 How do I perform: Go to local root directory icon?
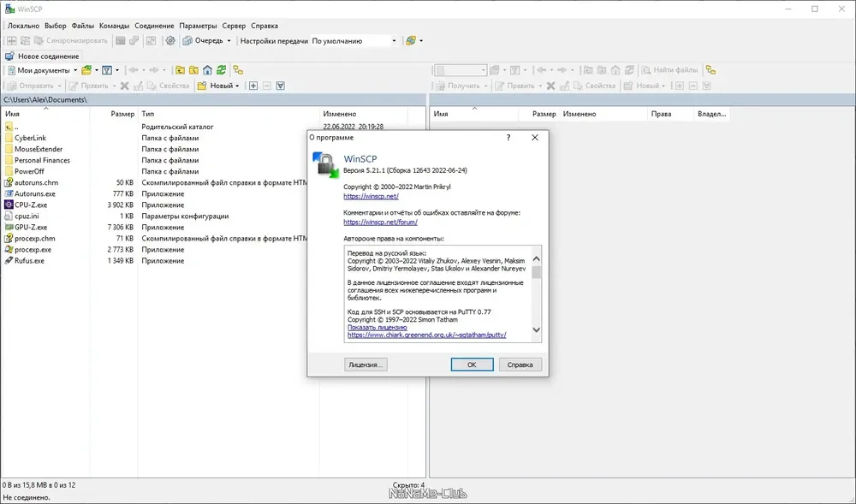(x=193, y=70)
